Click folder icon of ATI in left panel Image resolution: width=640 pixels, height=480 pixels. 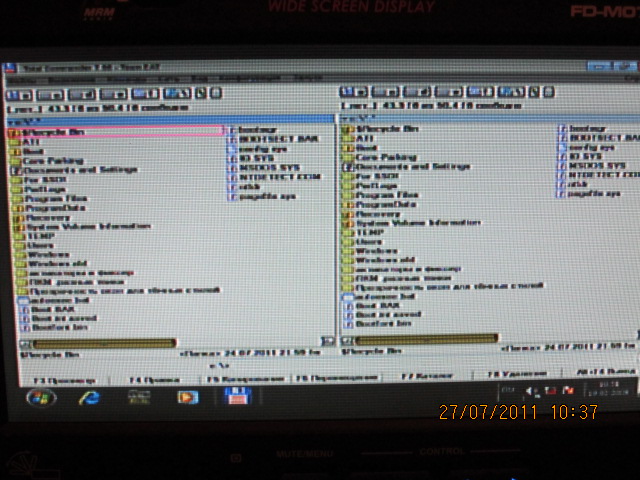[15, 143]
